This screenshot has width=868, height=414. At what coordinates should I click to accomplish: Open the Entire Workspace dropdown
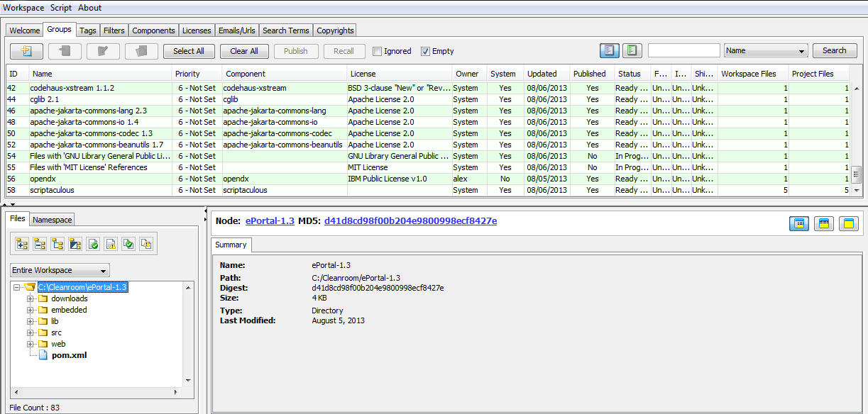click(60, 270)
